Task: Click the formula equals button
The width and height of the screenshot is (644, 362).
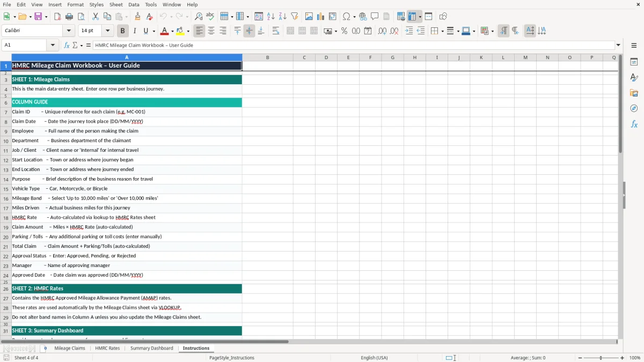Action: (x=89, y=45)
